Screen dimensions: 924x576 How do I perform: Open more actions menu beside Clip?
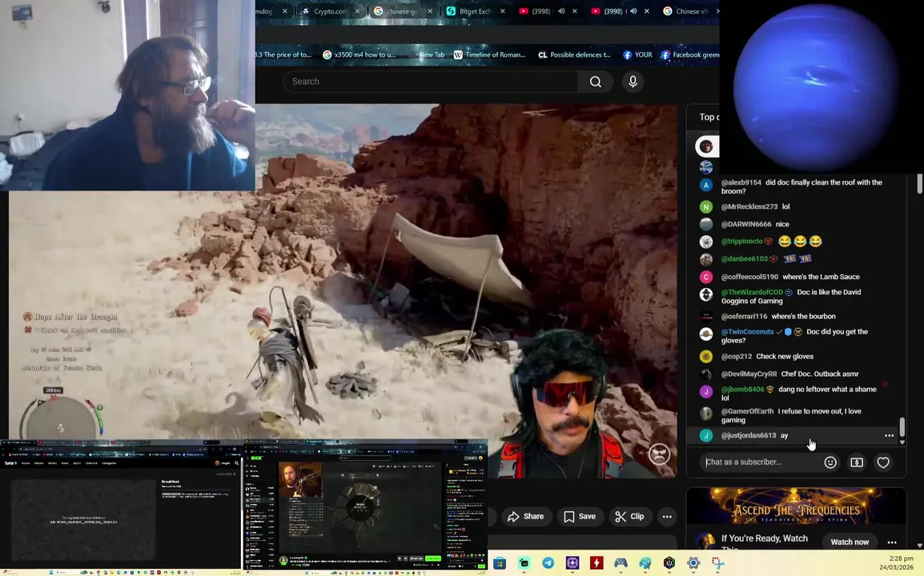pos(667,517)
